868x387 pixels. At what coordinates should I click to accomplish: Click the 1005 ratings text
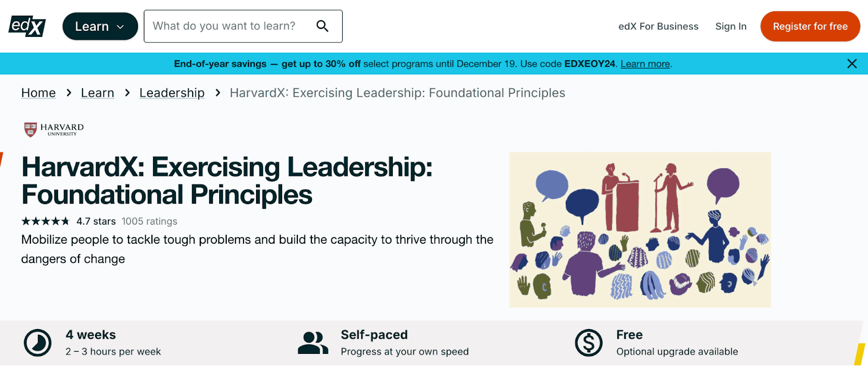coord(149,221)
